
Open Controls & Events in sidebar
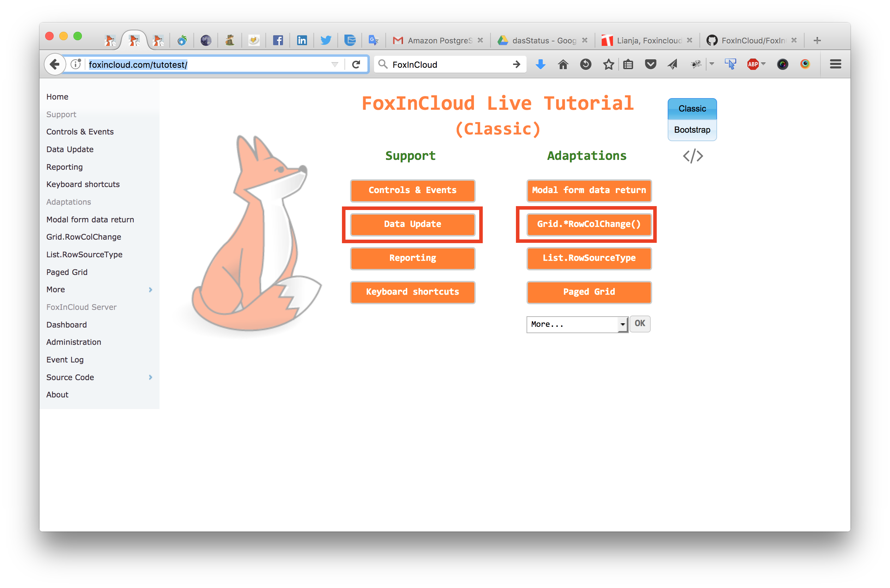point(80,132)
